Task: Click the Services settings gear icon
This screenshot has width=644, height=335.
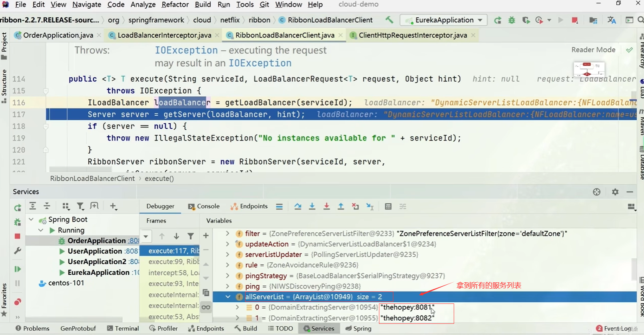Action: (x=615, y=192)
